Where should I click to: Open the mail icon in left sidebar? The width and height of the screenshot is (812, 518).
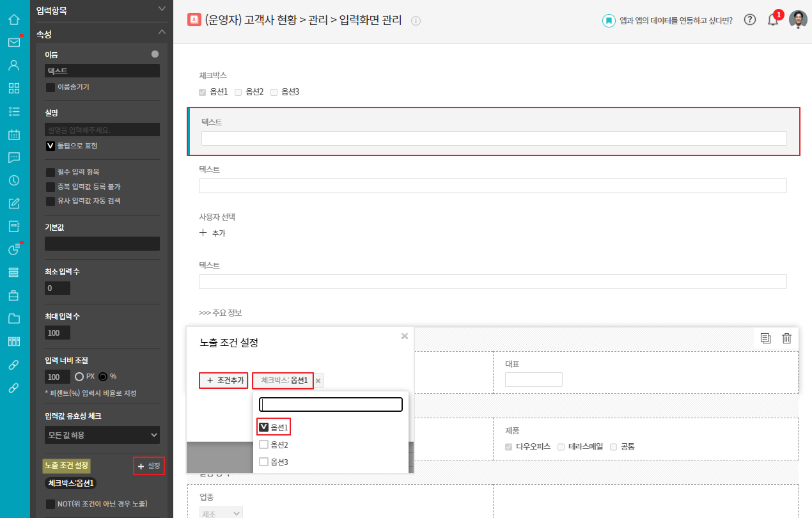pos(13,42)
